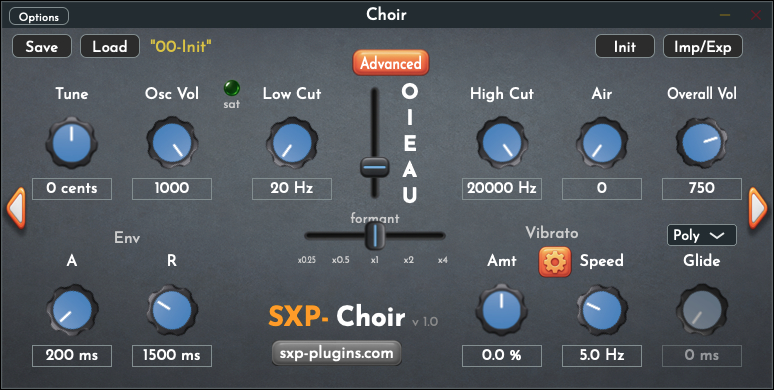Click the 'x0.5' formant mark
774x390 pixels.
(341, 260)
